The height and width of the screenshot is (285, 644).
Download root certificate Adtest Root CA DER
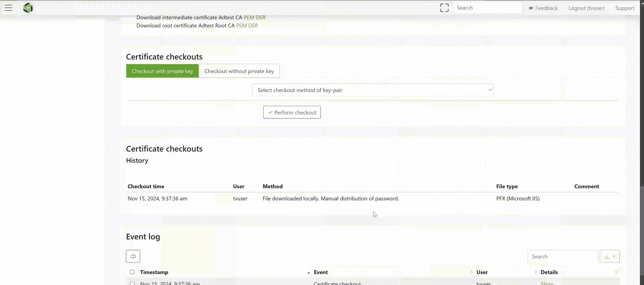pos(253,25)
